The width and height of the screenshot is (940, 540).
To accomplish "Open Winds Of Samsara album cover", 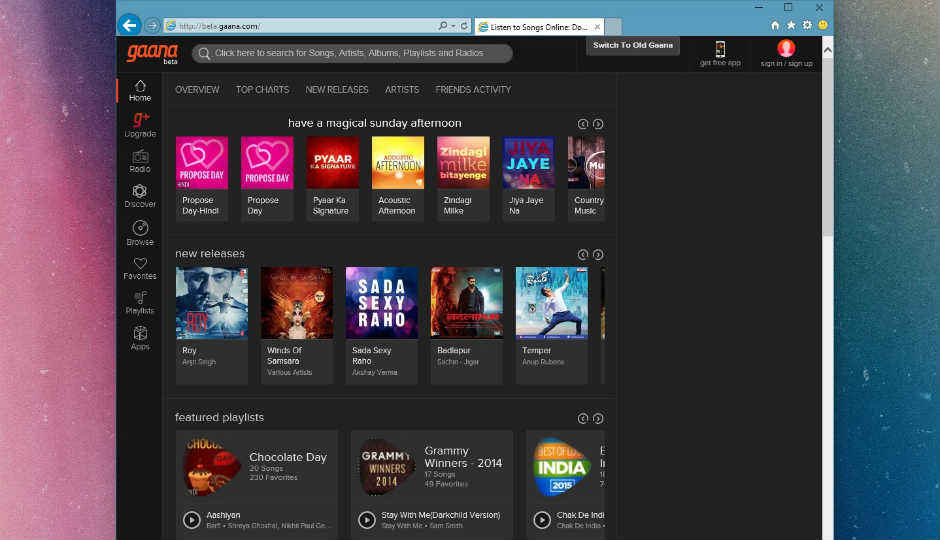I will (x=297, y=303).
